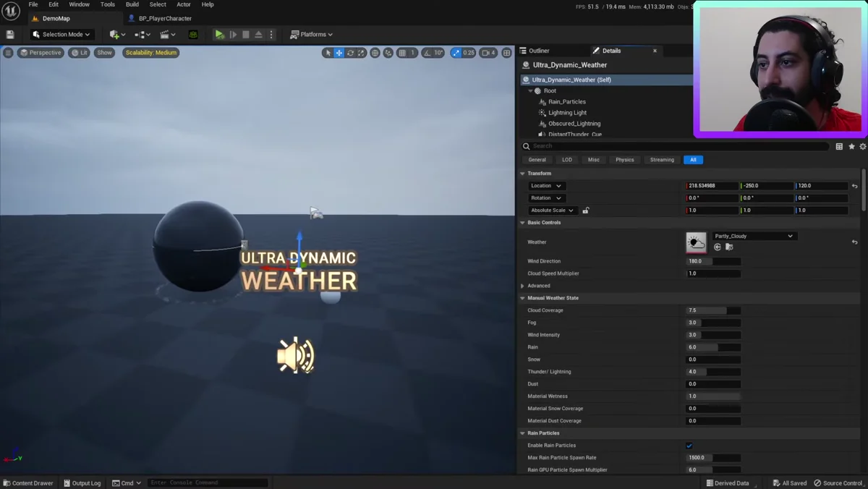This screenshot has width=868, height=489.
Task: Open the Build menu
Action: [132, 4]
